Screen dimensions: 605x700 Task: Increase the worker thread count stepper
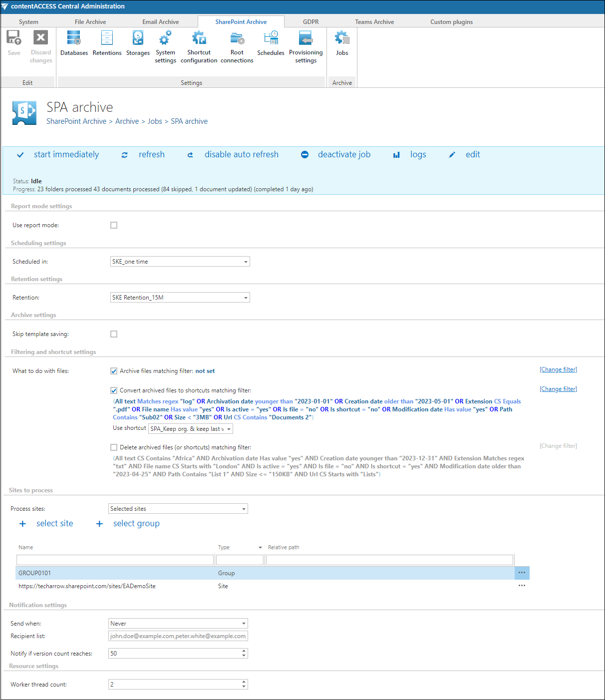(244, 682)
